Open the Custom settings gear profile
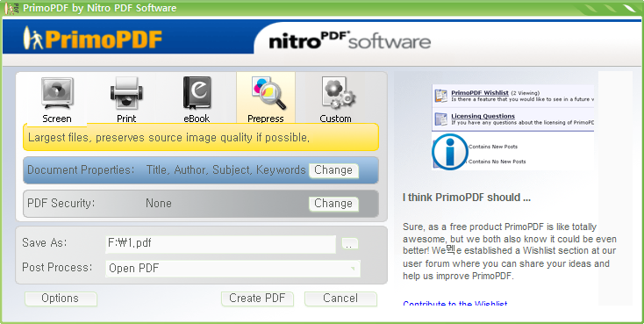The height and width of the screenshot is (324, 644). [338, 94]
